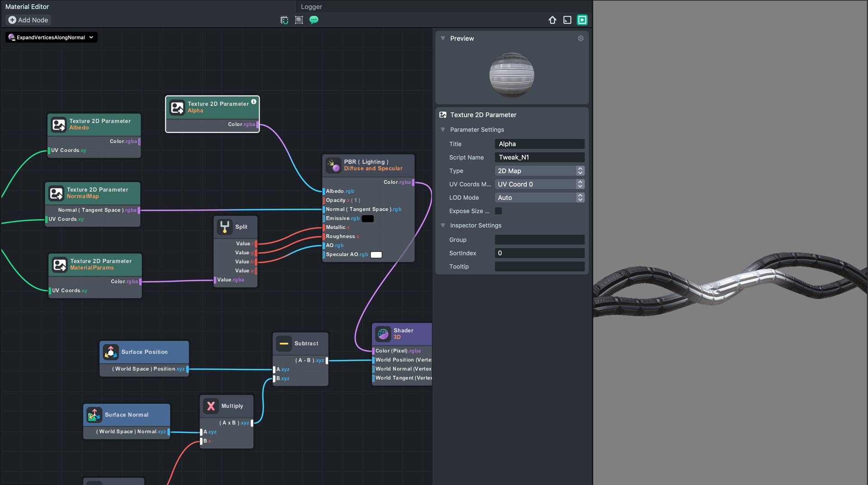Click the frame selection toolbar icon
Viewport: 868px width, 485px height.
pyautogui.click(x=299, y=20)
